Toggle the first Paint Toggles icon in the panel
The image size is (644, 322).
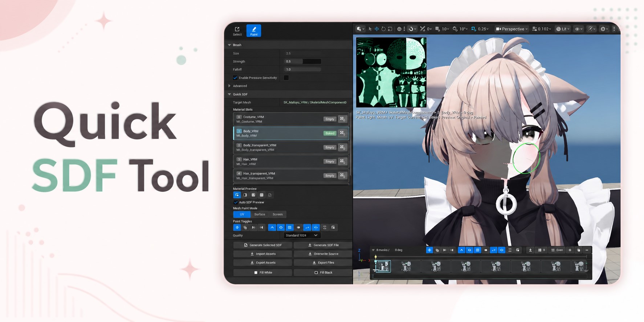click(237, 228)
